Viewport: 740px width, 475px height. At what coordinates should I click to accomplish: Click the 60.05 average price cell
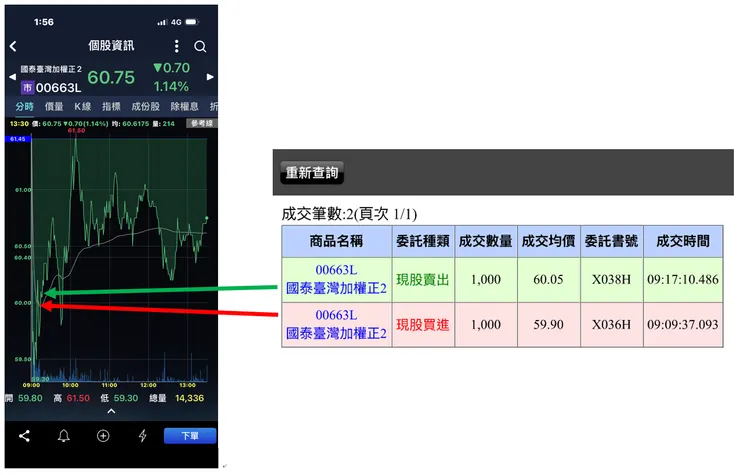[548, 280]
